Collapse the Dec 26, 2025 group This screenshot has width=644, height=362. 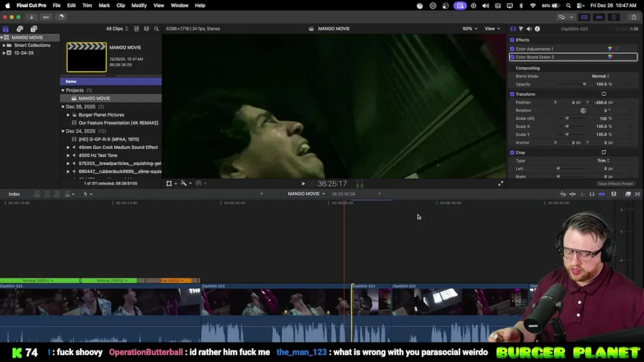63,107
